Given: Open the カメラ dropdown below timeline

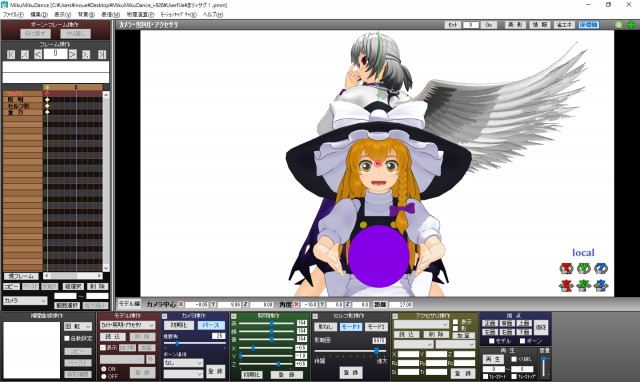Looking at the screenshot, I should coord(25,301).
